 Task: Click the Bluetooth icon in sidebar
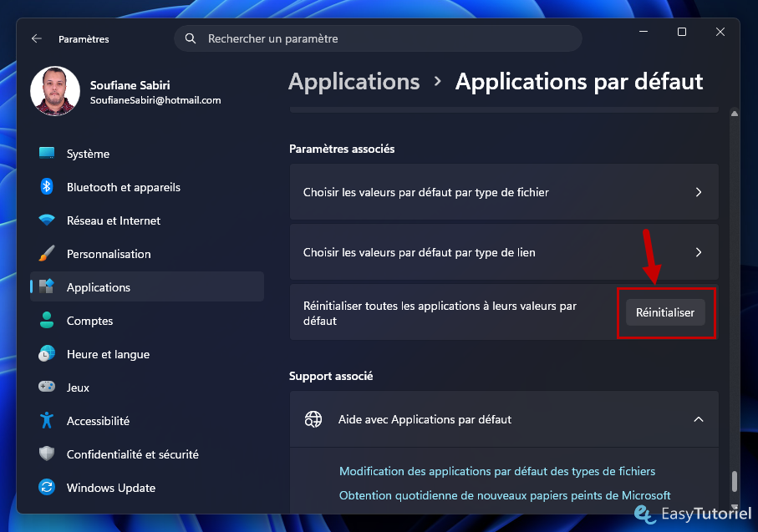point(47,186)
